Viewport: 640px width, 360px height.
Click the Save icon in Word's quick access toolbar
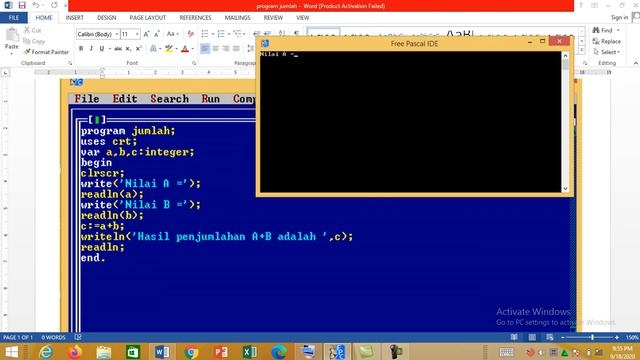[x=22, y=5]
